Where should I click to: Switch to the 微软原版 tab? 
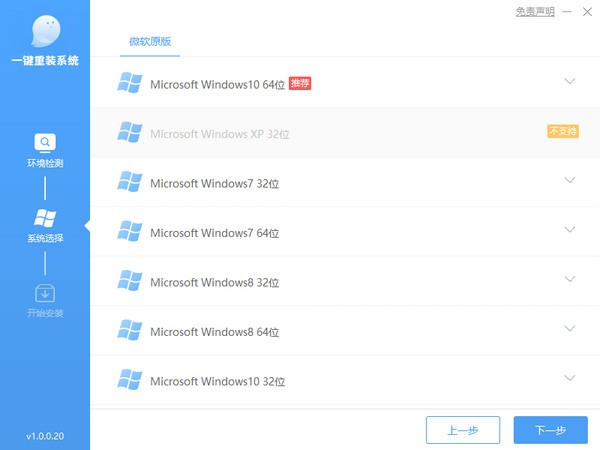(x=150, y=41)
